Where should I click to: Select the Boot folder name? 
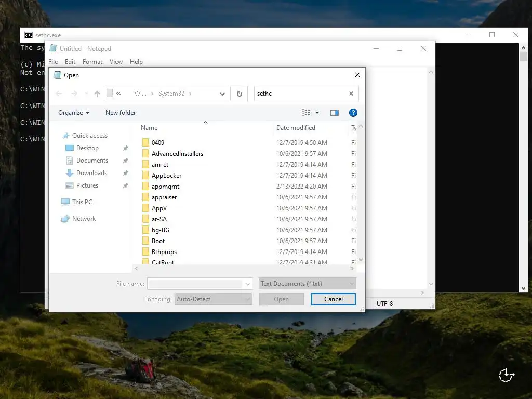click(x=158, y=241)
